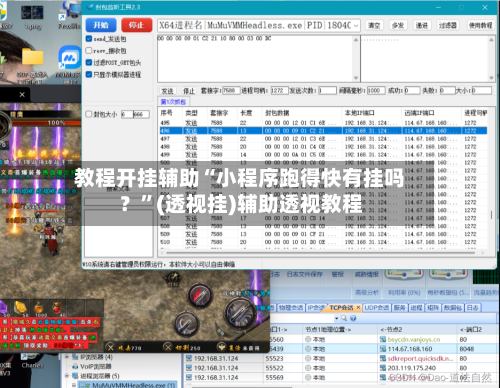The width and height of the screenshot is (500, 388).
Task: Enable the recv_接收包 checkbox
Action: tap(89, 51)
